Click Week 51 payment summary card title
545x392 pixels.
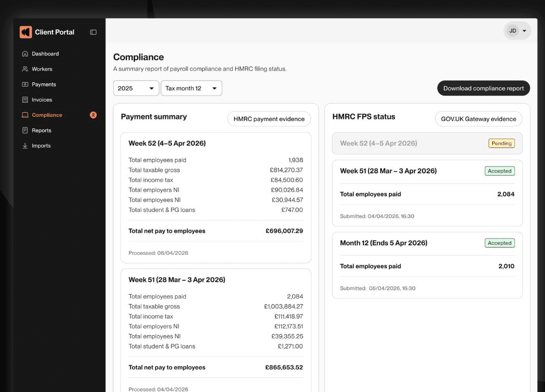click(x=177, y=279)
